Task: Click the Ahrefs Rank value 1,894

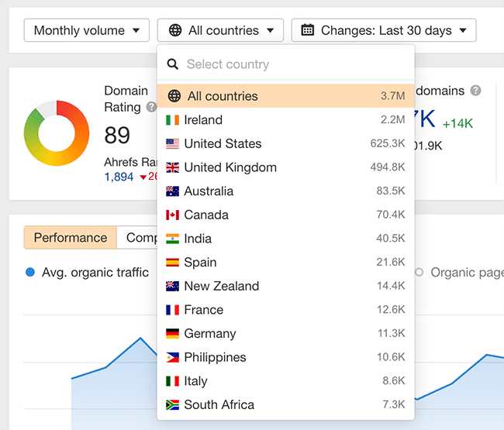Action: [x=119, y=177]
